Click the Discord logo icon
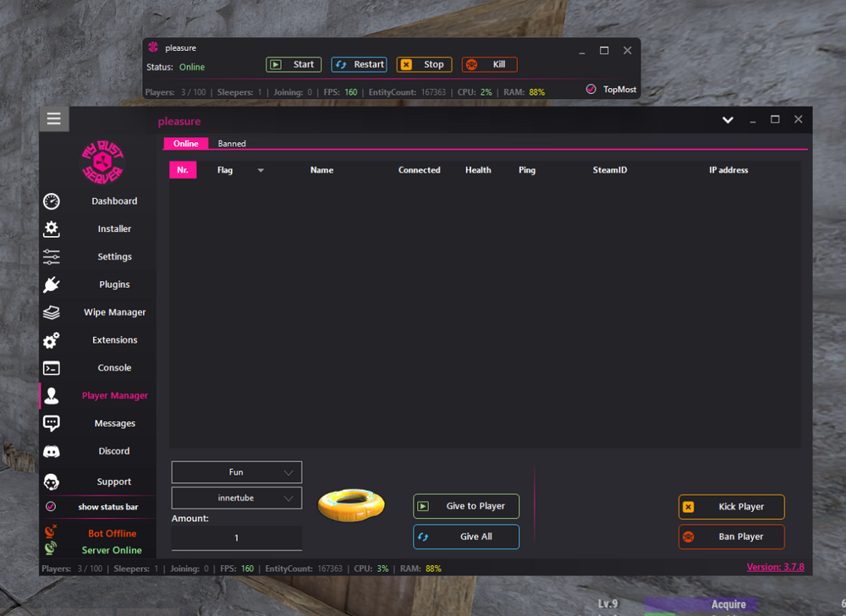 (x=52, y=452)
